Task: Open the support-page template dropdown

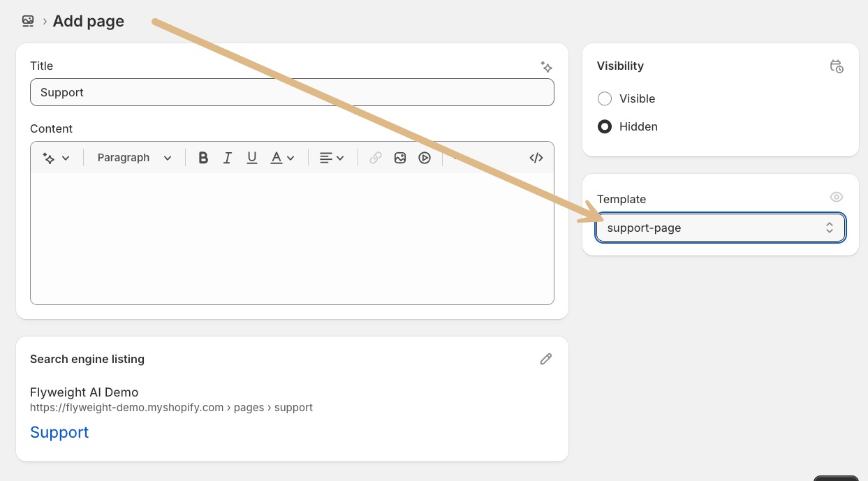Action: click(x=720, y=228)
